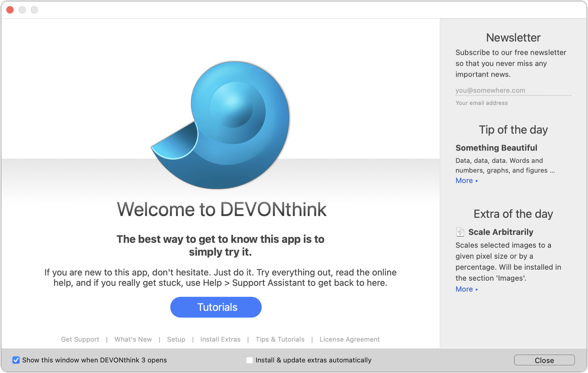The height and width of the screenshot is (373, 588).
Task: Click the Tip of the day heading
Action: tap(513, 130)
